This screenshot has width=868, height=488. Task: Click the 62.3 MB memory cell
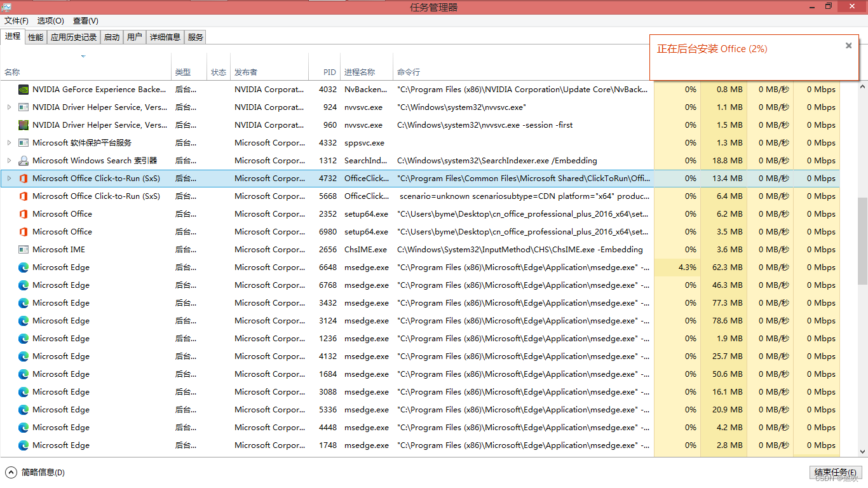click(x=724, y=268)
